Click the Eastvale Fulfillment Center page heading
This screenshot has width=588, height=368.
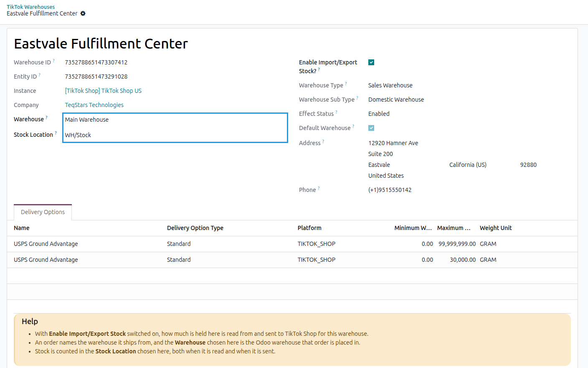click(x=101, y=43)
